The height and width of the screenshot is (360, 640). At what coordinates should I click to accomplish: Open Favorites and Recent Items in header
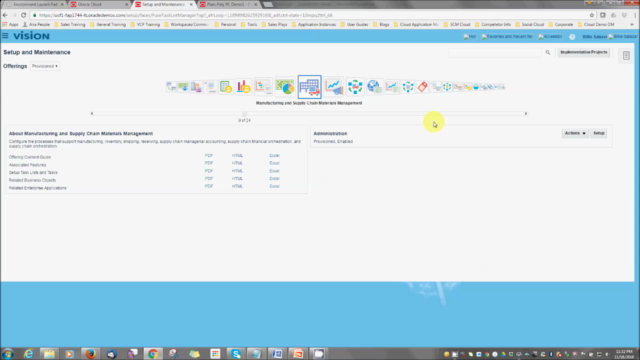pos(507,36)
